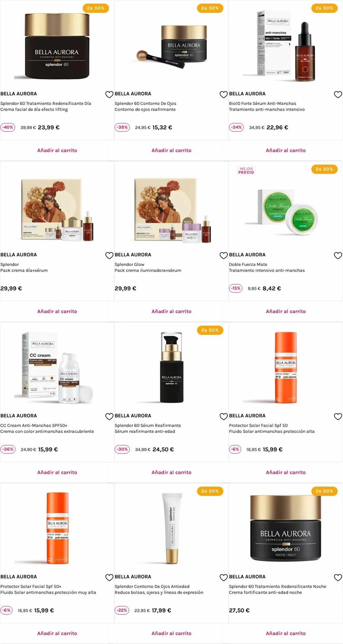Add Splendor 60 Sérum Reafirmante to cart
Image resolution: width=343 pixels, height=644 pixels.
pos(171,472)
